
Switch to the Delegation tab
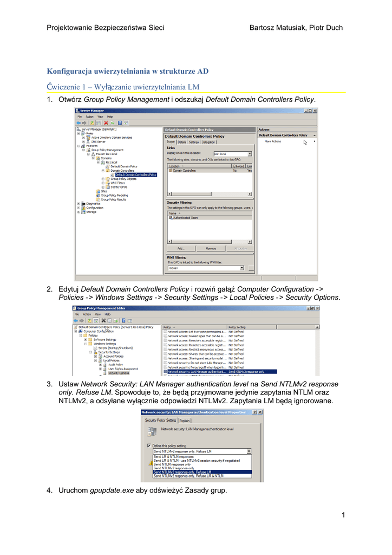point(208,142)
